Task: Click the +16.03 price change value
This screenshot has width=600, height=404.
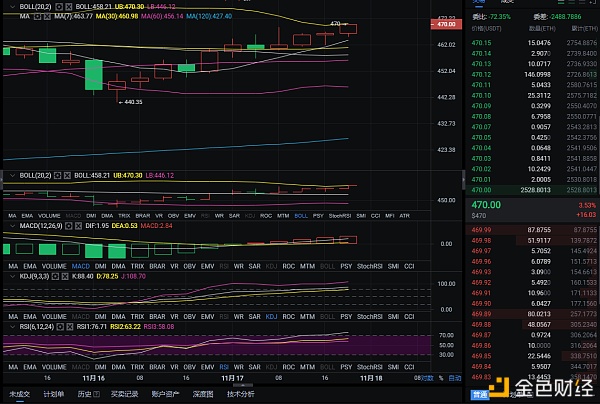Action: [x=587, y=215]
